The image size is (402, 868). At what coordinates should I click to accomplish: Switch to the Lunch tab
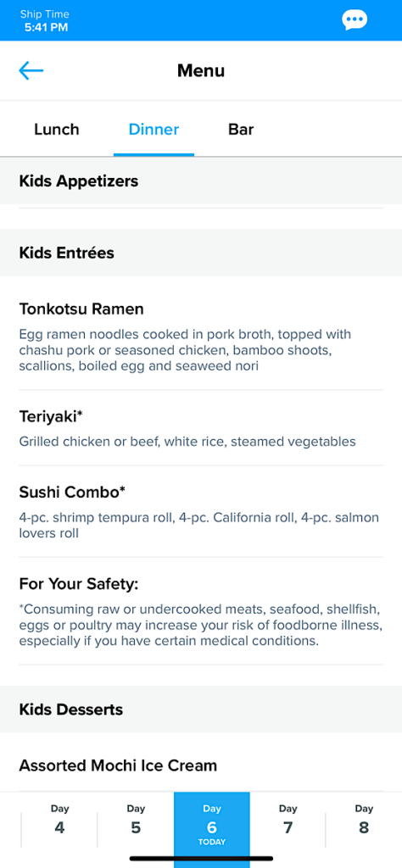click(57, 130)
